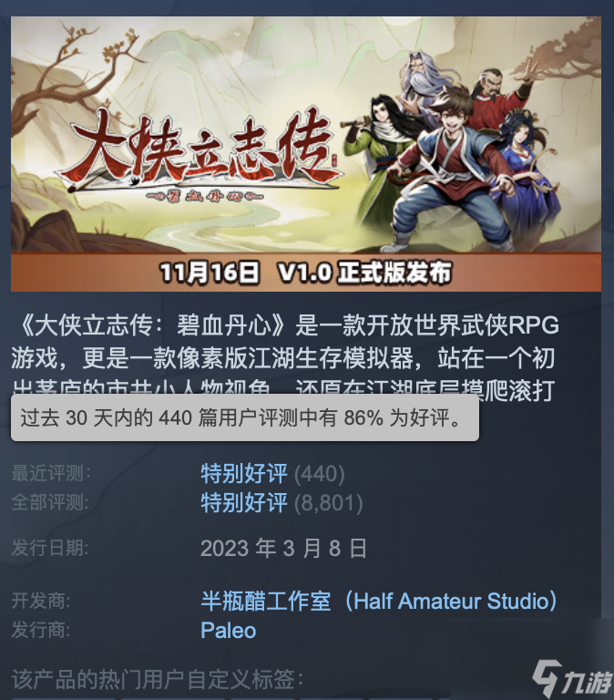The image size is (614, 700).
Task: Open the 大侠立志传 game header image
Action: coord(306,153)
